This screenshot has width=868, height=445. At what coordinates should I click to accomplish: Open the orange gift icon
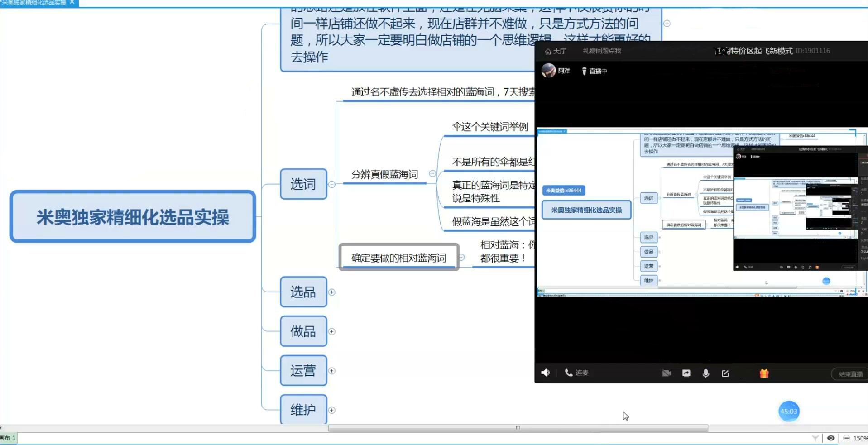coord(764,373)
